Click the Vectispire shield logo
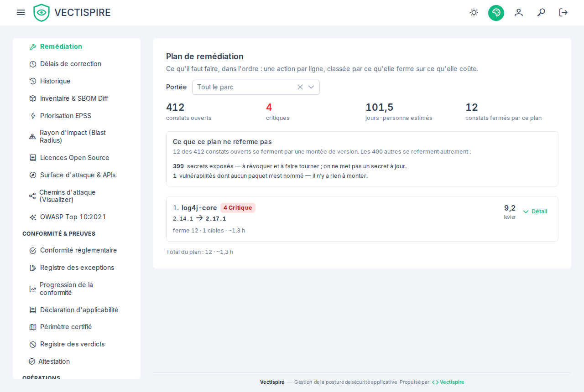Viewport: 584px width, 392px height. 42,13
